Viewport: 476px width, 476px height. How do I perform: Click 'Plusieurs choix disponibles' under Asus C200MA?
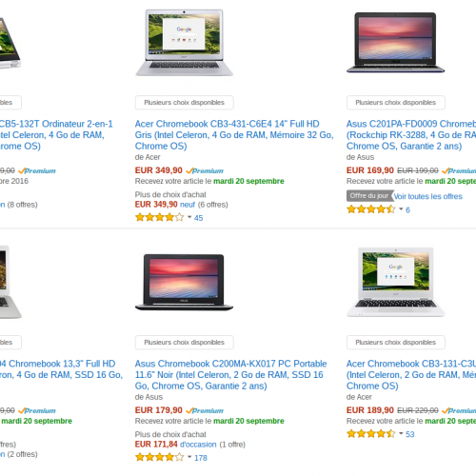[185, 343]
